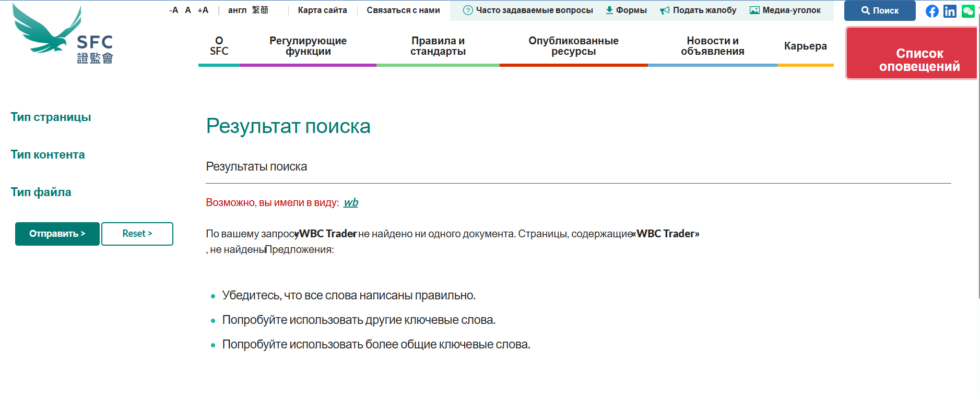Increase font size with +A
The image size is (980, 399).
[x=203, y=10]
